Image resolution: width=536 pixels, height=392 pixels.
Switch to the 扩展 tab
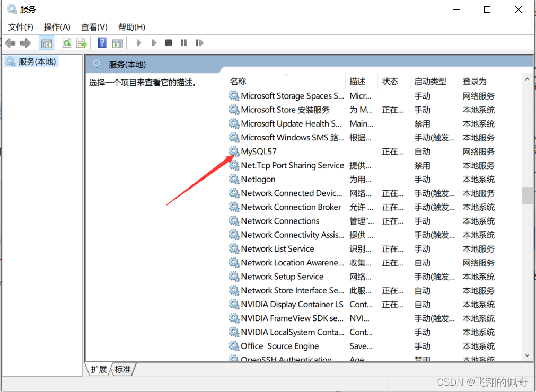[99, 369]
